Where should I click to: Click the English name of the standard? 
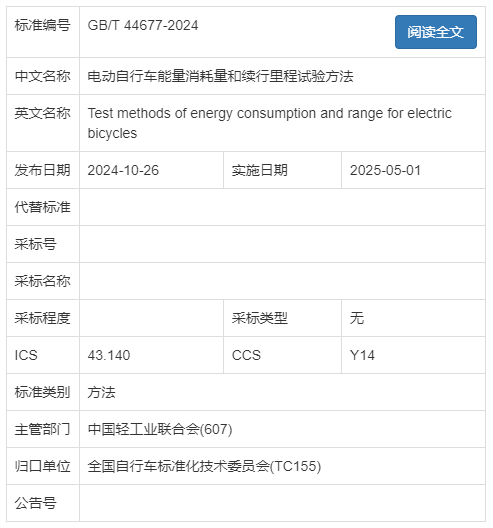pyautogui.click(x=269, y=123)
